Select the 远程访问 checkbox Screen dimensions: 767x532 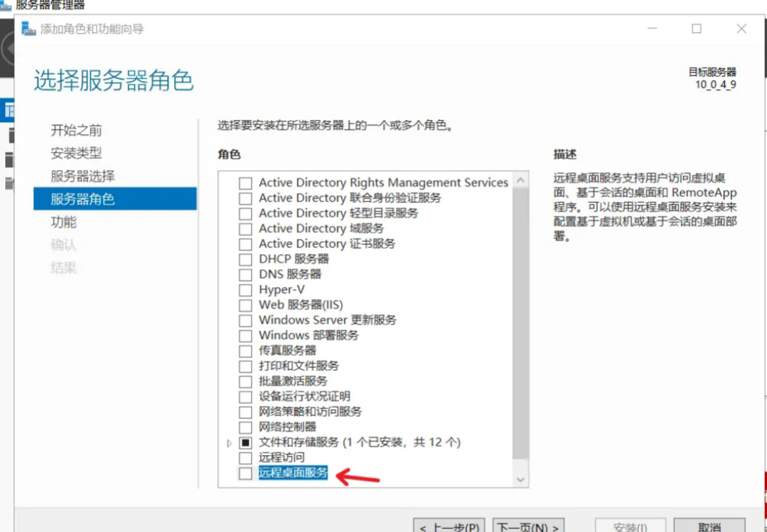click(245, 458)
